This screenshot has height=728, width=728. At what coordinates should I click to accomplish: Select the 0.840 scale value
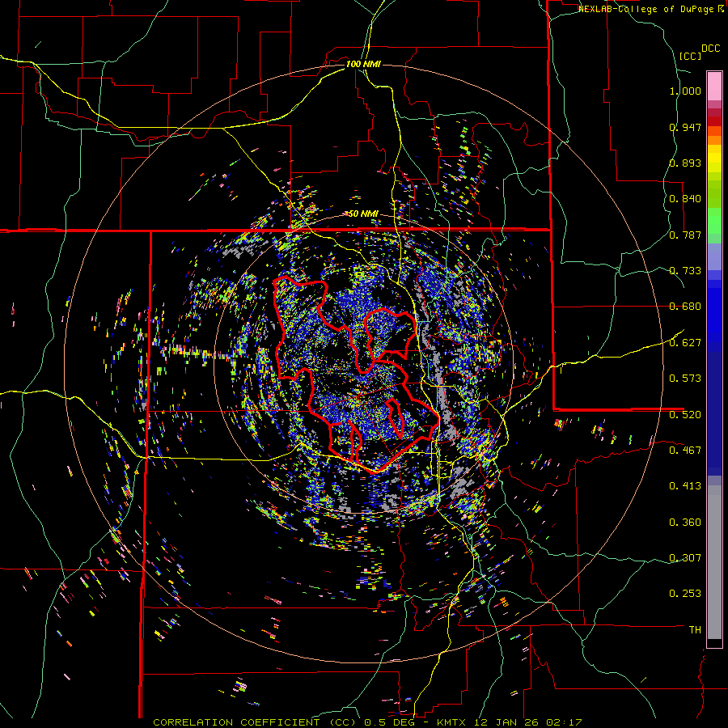[685, 199]
